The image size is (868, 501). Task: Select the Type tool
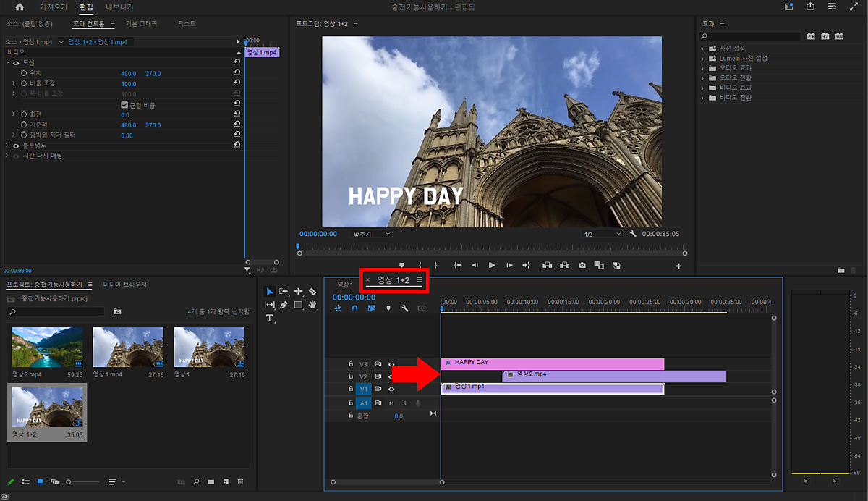click(x=270, y=319)
